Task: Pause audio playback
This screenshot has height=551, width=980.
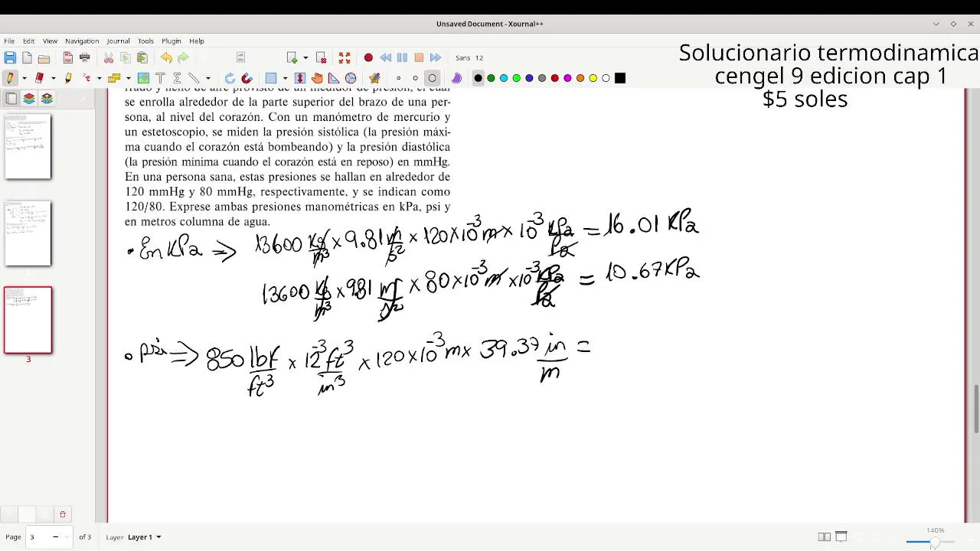Action: pos(402,57)
